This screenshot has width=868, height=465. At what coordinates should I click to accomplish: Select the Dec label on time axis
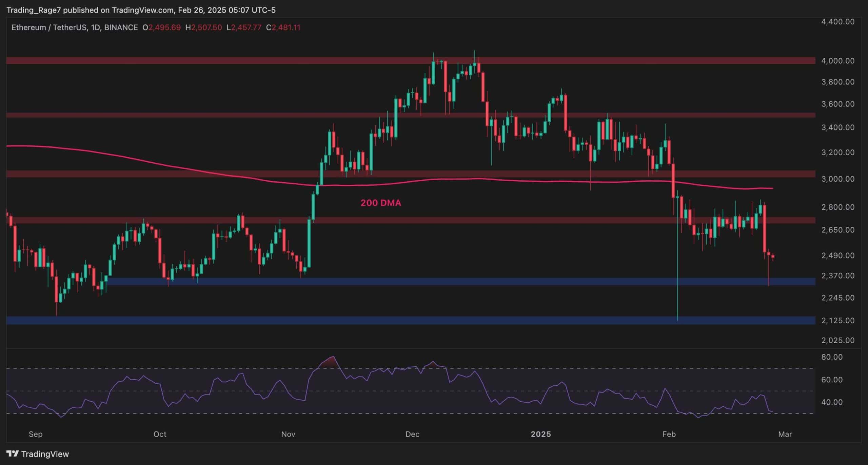point(412,434)
